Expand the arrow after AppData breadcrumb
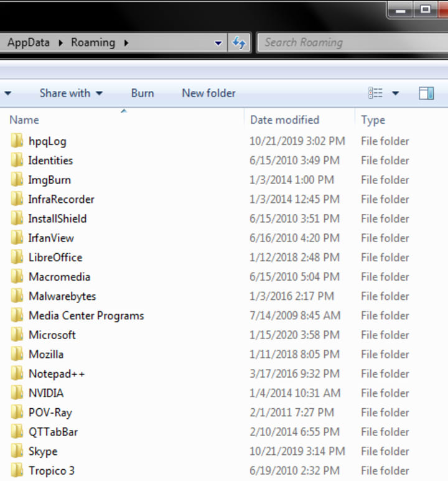The height and width of the screenshot is (481, 448). tap(60, 43)
